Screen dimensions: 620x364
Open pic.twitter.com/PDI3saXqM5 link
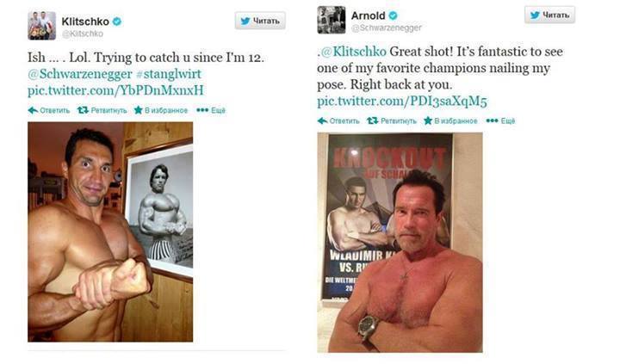[x=402, y=101]
